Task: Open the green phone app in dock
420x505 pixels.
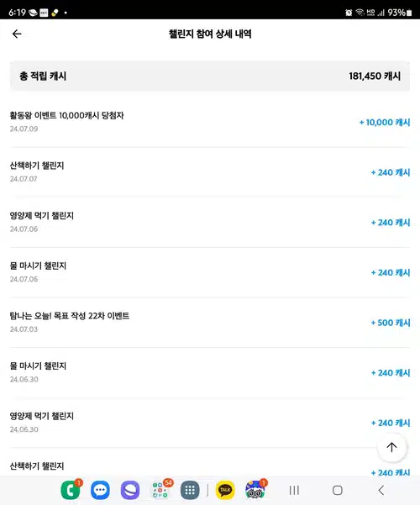Action: [71, 490]
